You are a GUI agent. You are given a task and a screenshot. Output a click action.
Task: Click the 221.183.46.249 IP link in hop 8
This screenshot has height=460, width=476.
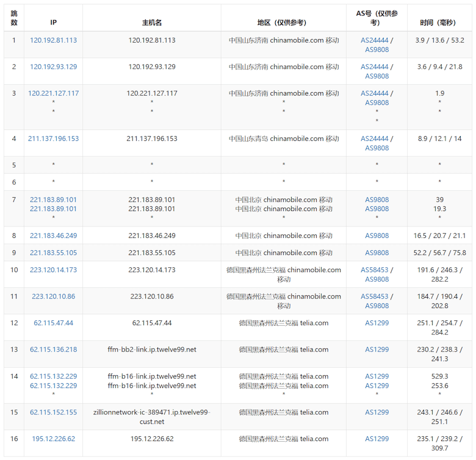click(x=53, y=235)
